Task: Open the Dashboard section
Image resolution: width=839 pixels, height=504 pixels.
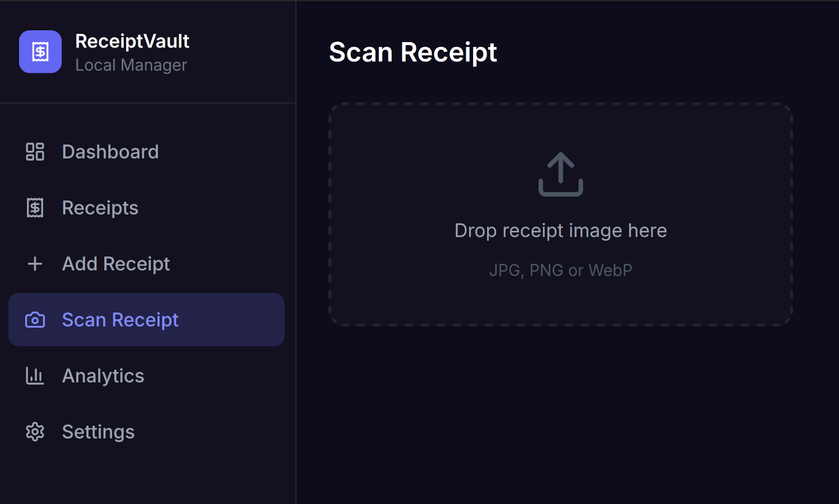Action: pyautogui.click(x=110, y=151)
